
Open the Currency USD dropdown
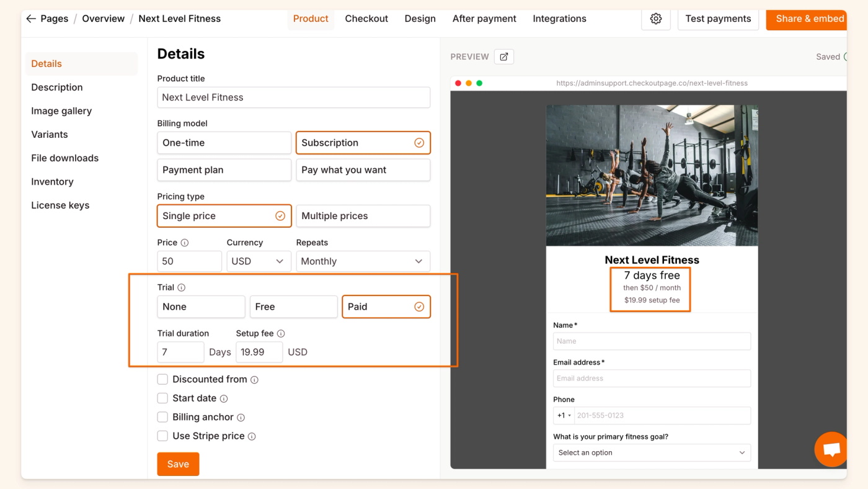click(259, 261)
